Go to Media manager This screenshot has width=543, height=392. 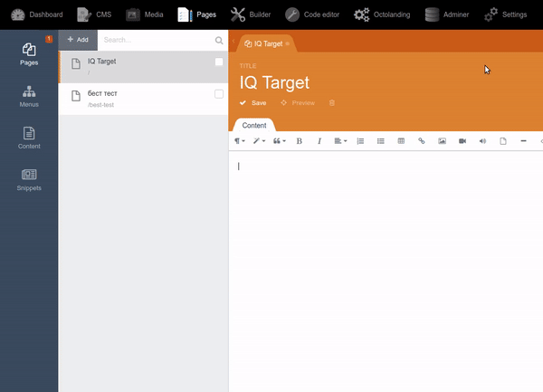click(145, 14)
